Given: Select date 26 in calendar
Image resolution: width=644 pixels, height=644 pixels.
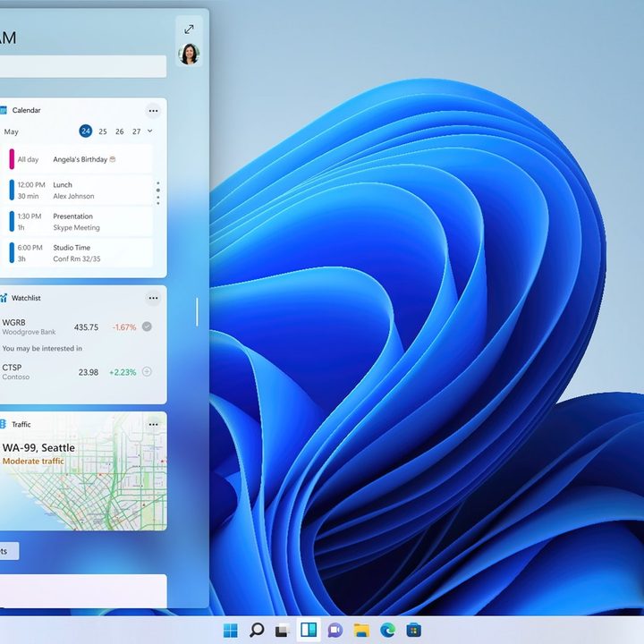Looking at the screenshot, I should (x=120, y=131).
